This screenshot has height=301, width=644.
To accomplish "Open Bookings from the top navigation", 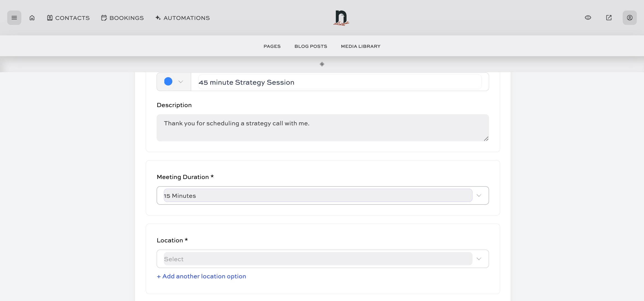I will [x=122, y=18].
